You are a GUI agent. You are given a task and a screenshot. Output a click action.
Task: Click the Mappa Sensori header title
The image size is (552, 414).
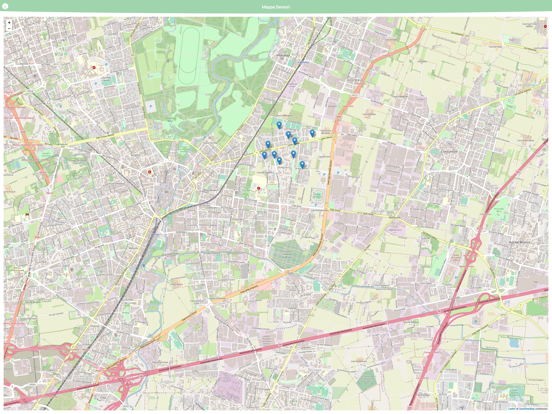pyautogui.click(x=276, y=7)
